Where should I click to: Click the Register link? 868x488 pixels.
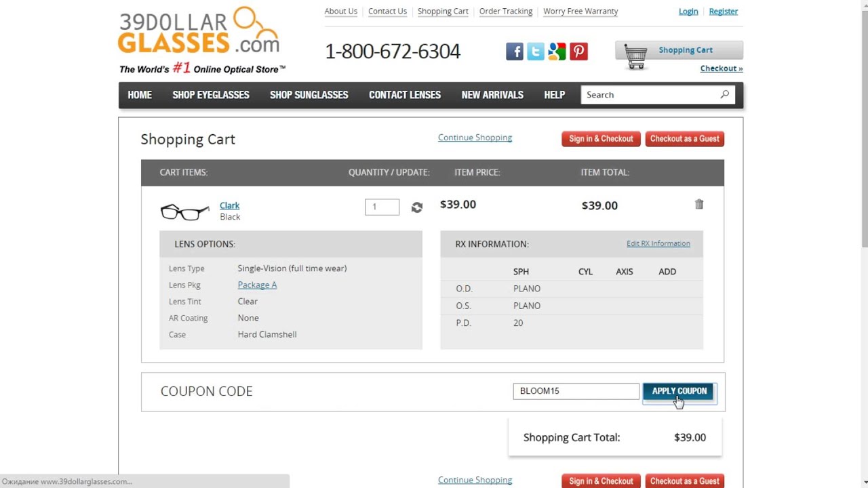click(x=724, y=12)
